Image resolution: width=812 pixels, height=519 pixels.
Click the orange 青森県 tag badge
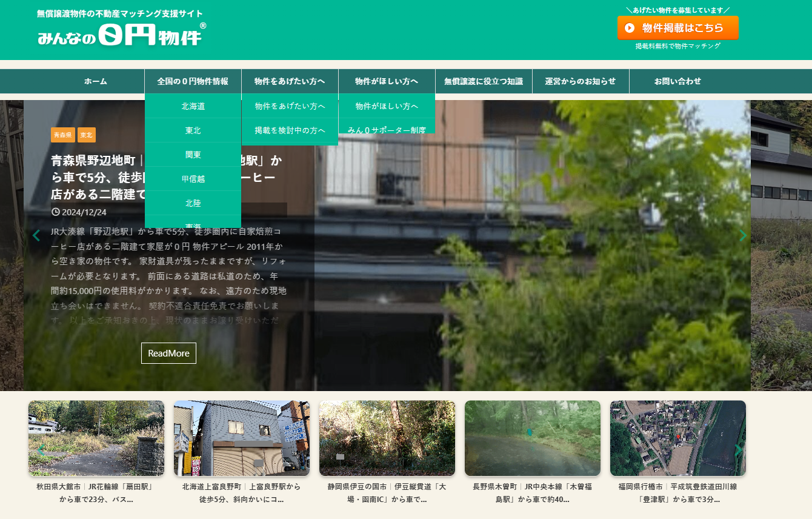(62, 135)
